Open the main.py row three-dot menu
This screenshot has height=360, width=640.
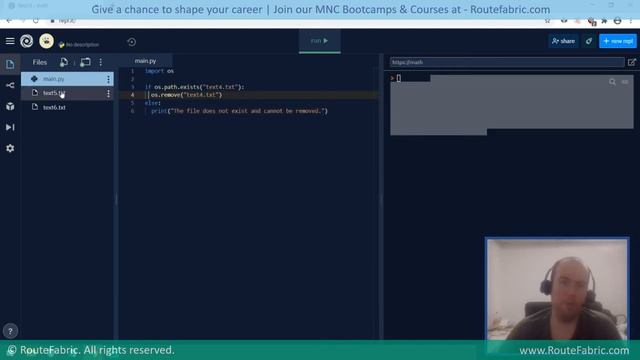[x=108, y=79]
